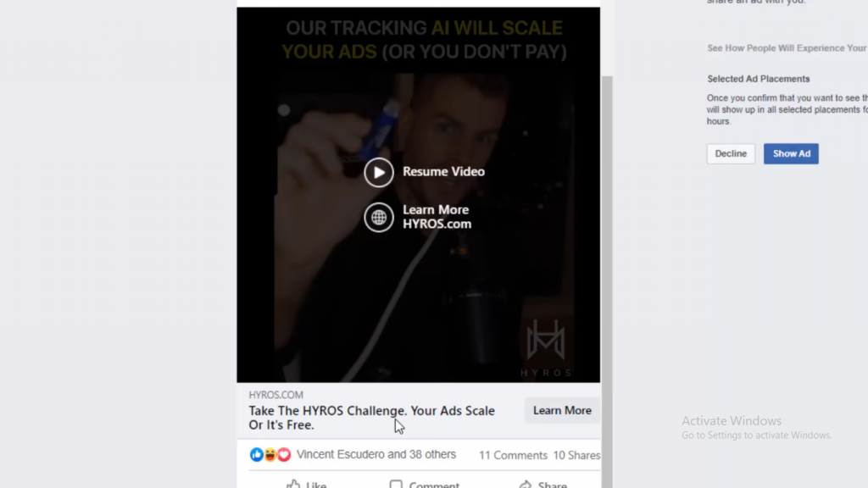Click the Learn More HYROS.com overlay text
This screenshot has width=868, height=488.
coord(437,217)
